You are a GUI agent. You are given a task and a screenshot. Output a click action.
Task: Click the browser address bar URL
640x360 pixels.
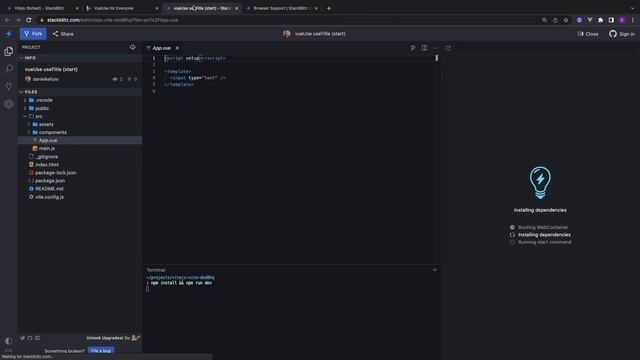[113, 20]
